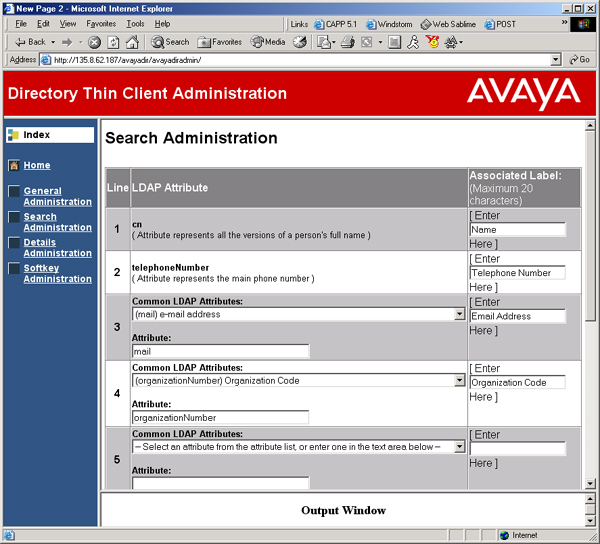Open the Edit menu
The image size is (600, 544).
tap(43, 24)
